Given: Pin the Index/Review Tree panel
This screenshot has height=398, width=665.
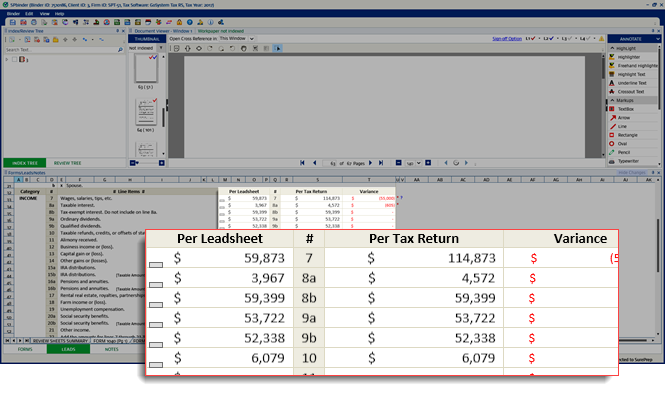Looking at the screenshot, I should 117,31.
